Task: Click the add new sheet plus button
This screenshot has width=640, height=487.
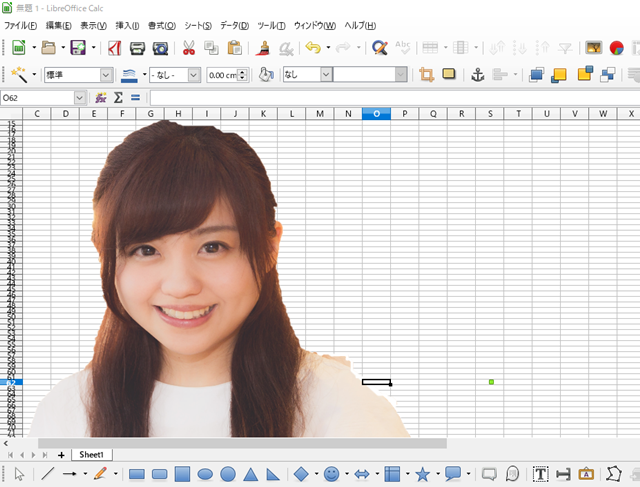Action: pos(61,454)
